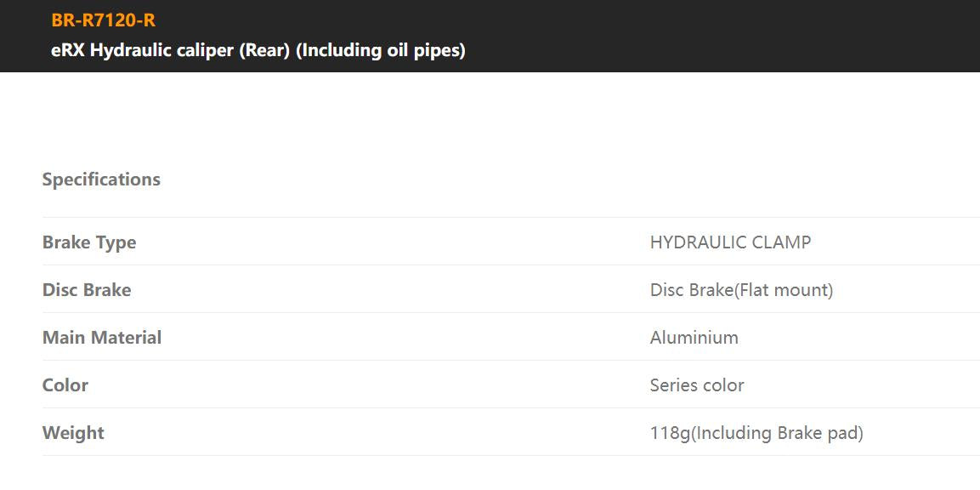
Task: Click the word caliper in the product title
Action: [x=204, y=50]
